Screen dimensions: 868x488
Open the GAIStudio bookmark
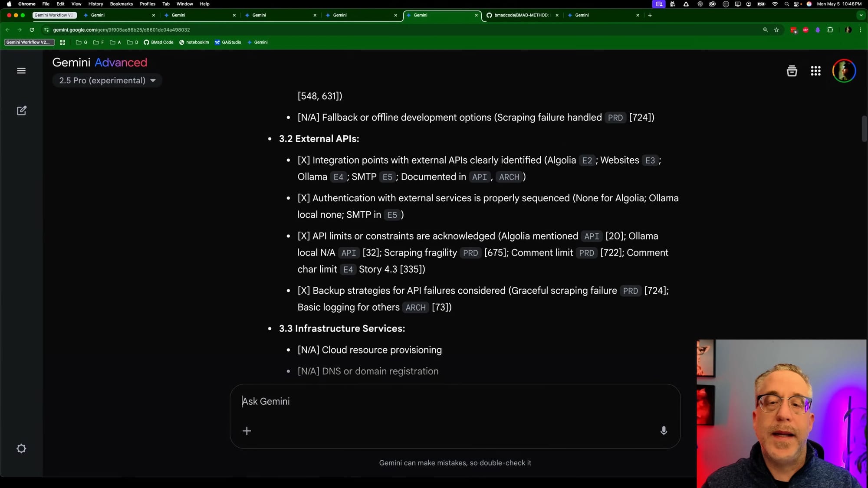tap(228, 43)
